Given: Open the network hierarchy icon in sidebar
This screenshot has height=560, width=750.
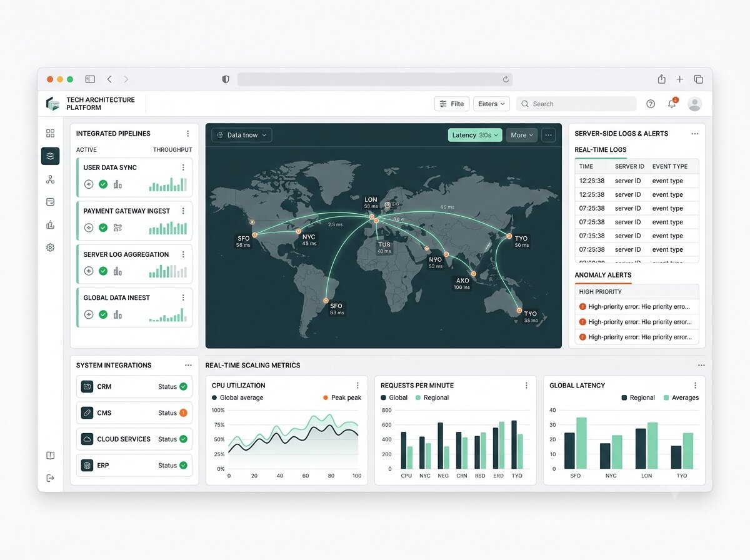Looking at the screenshot, I should [x=50, y=179].
